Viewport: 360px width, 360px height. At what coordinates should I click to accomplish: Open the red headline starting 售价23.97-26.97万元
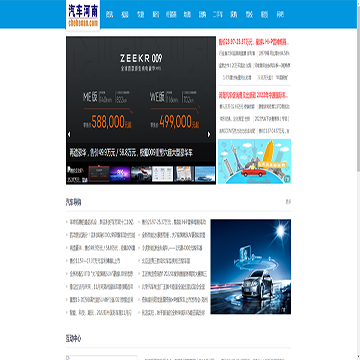(x=254, y=42)
